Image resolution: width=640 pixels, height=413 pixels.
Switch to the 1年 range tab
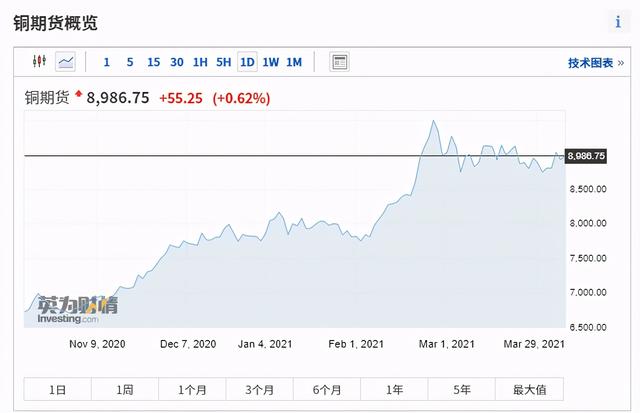click(394, 389)
